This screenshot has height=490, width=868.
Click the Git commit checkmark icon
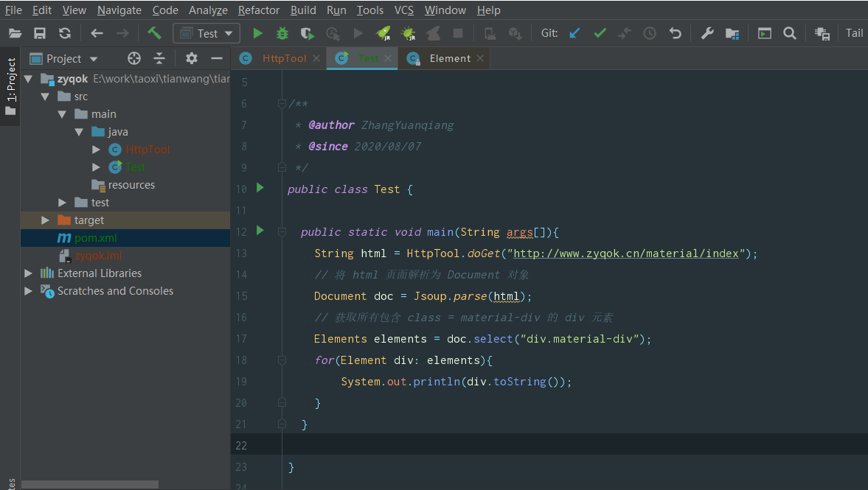coord(600,33)
